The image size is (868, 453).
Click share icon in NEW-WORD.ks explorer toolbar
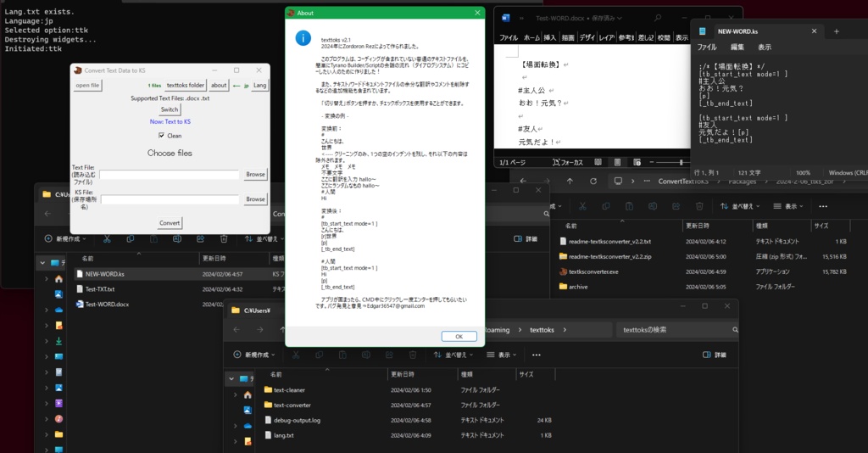(200, 238)
